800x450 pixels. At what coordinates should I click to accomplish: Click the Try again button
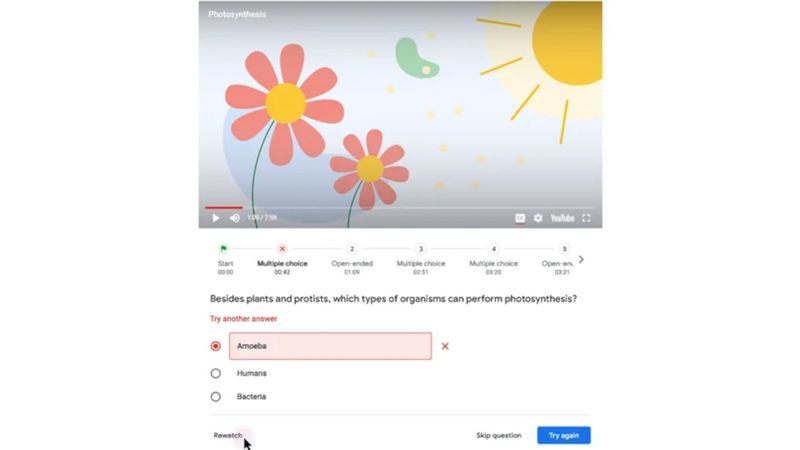[564, 435]
